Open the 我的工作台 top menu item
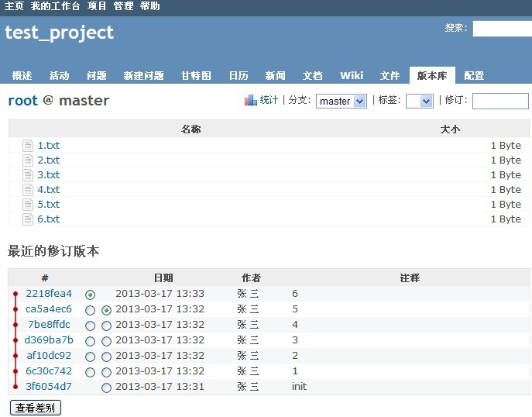Image resolution: width=532 pixels, height=417 pixels. 55,6
